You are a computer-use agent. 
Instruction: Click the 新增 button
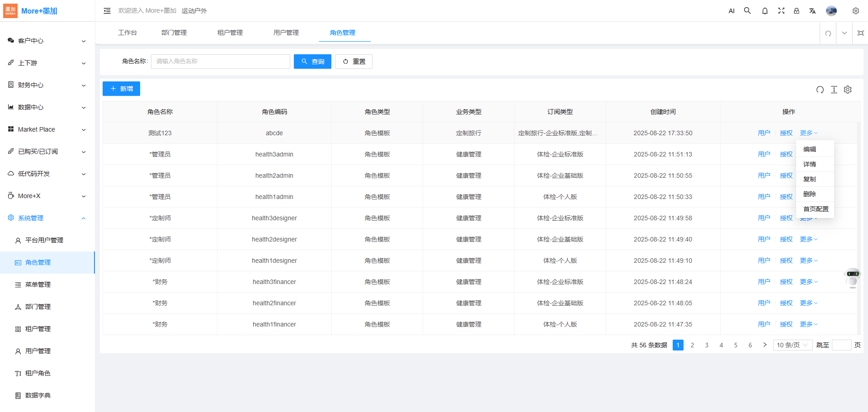coord(121,89)
